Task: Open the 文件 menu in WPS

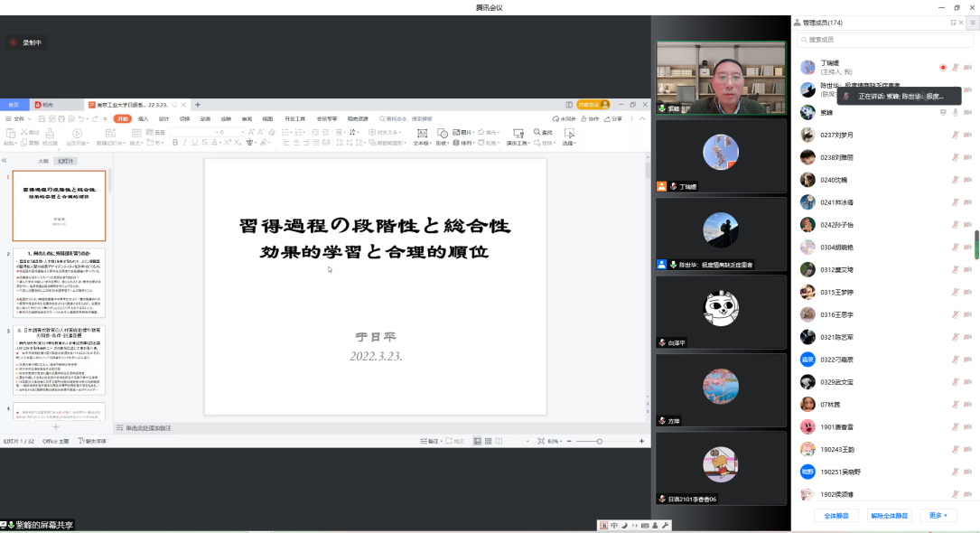Action: click(x=16, y=118)
